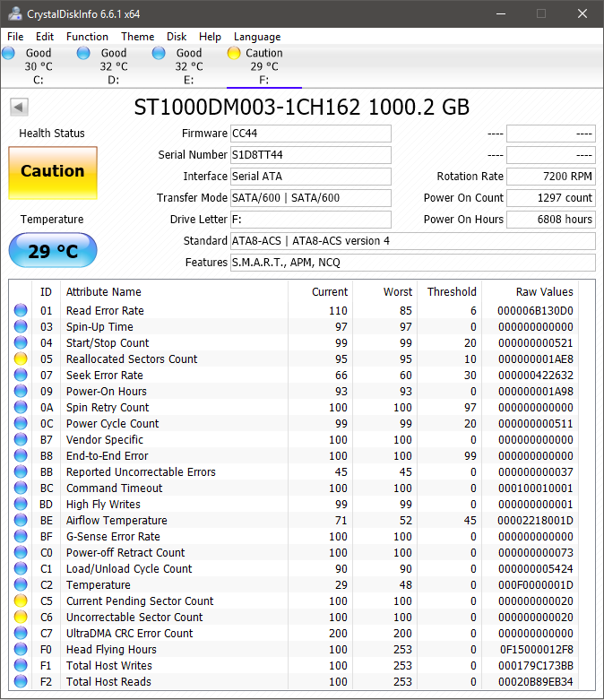Click the status orb for Command Timeout

click(21, 488)
